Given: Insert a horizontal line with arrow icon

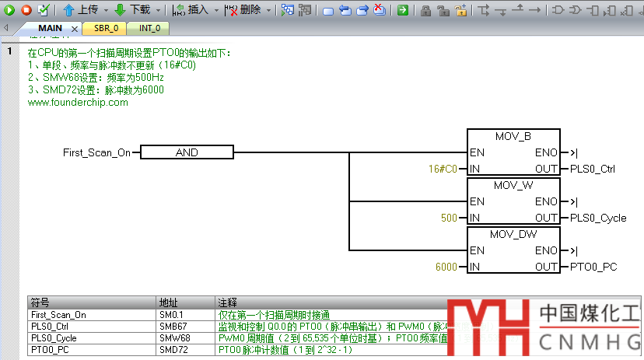Looking at the screenshot, I should (536, 10).
